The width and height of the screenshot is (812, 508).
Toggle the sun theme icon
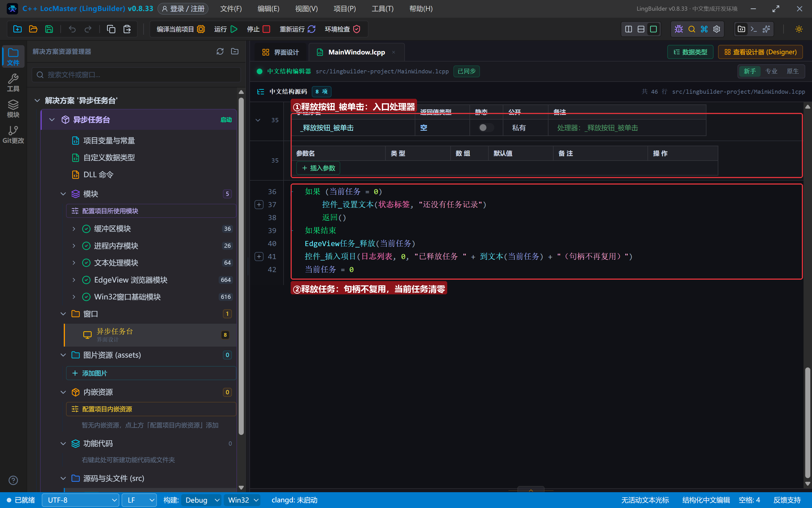(799, 29)
